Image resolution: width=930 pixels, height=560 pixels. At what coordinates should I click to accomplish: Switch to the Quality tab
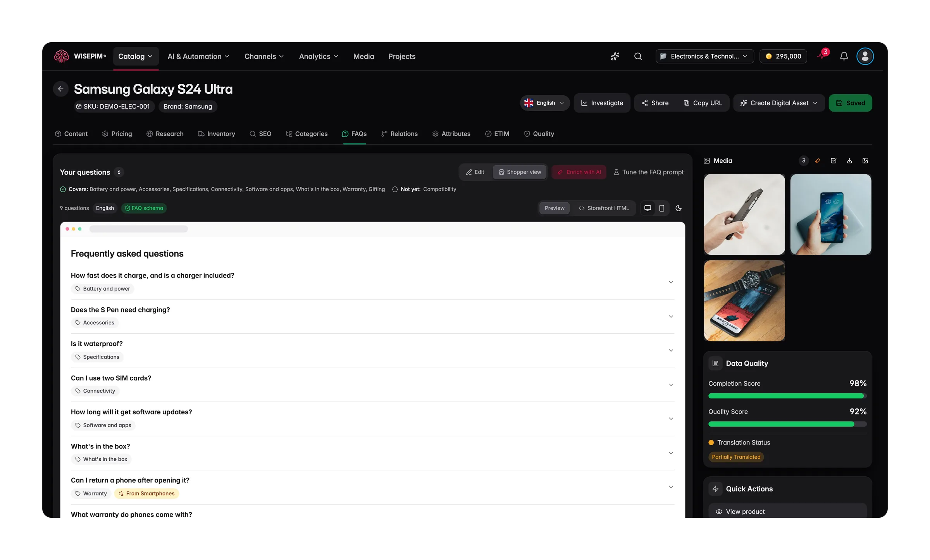point(539,134)
